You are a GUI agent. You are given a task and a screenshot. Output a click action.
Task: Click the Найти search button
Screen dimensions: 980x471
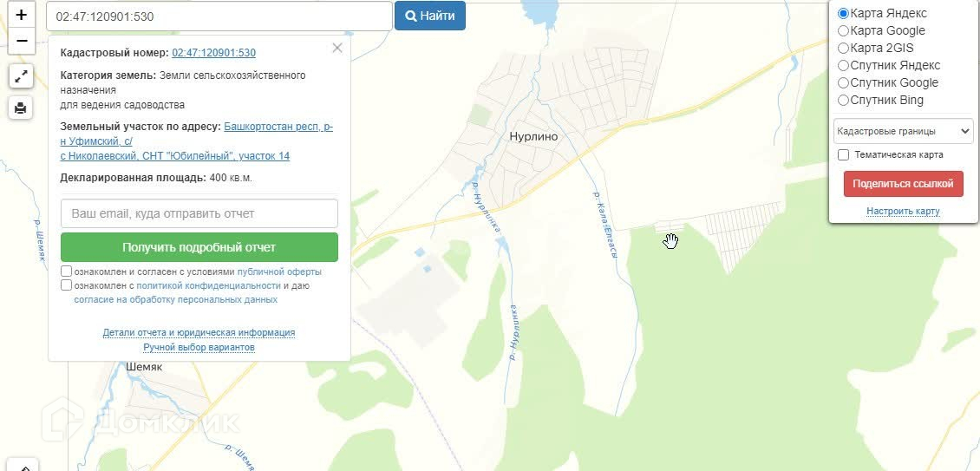430,16
